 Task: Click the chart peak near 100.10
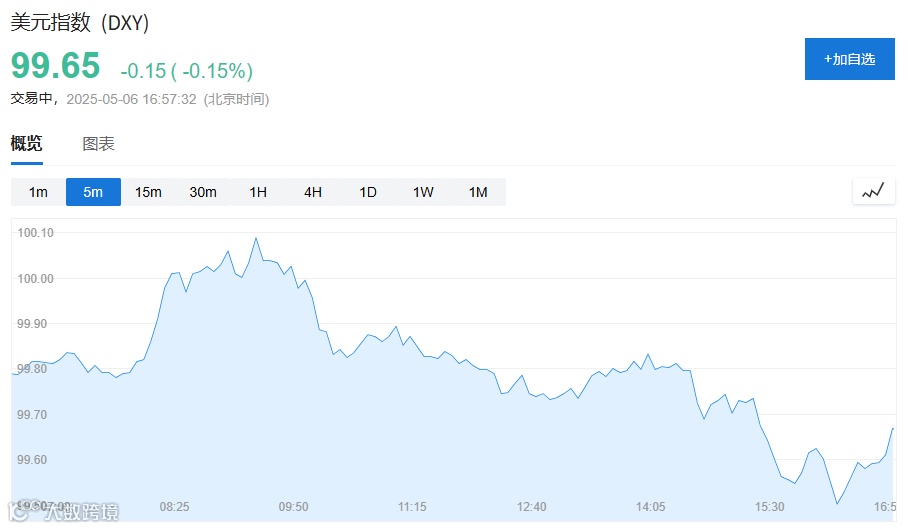pos(256,238)
